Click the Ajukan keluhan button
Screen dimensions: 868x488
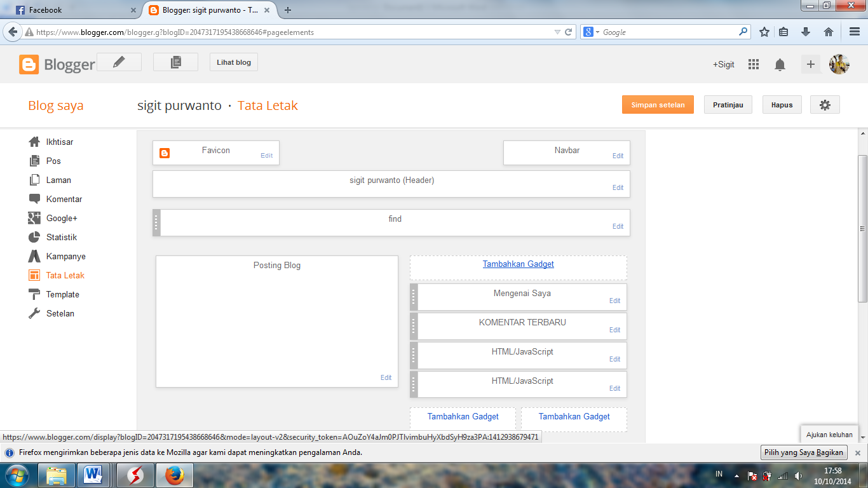click(x=829, y=435)
